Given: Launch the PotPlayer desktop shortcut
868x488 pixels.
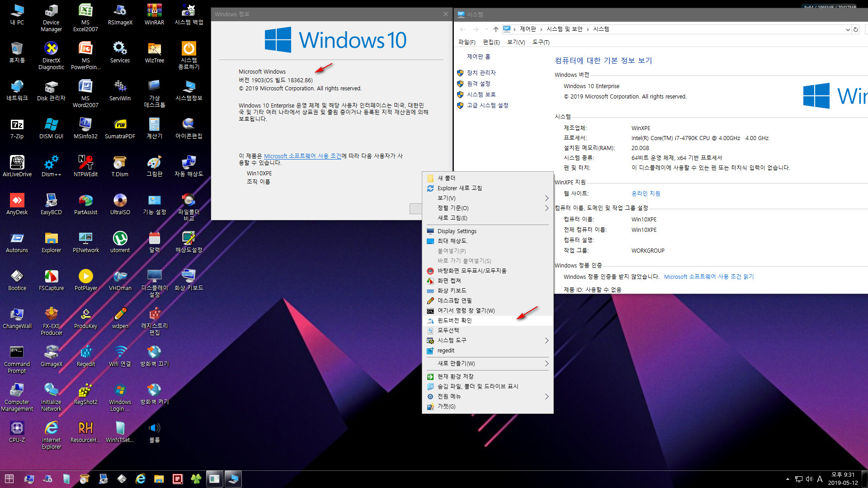Looking at the screenshot, I should click(x=85, y=281).
